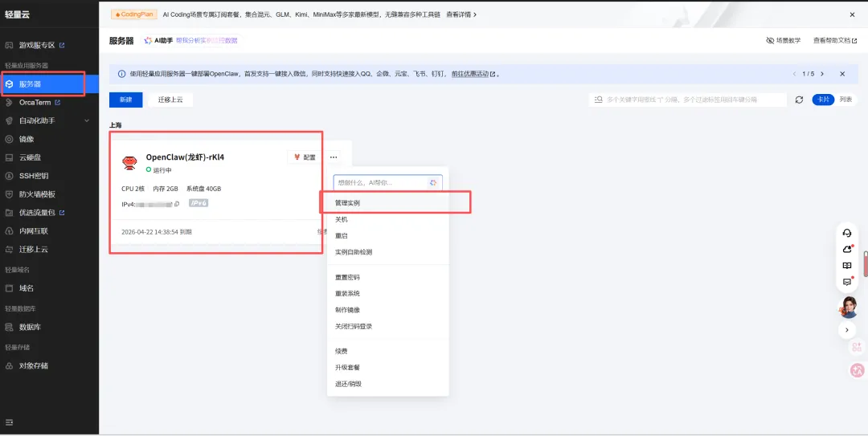
Task: Copy the IPv4 address icon
Action: [x=177, y=204]
